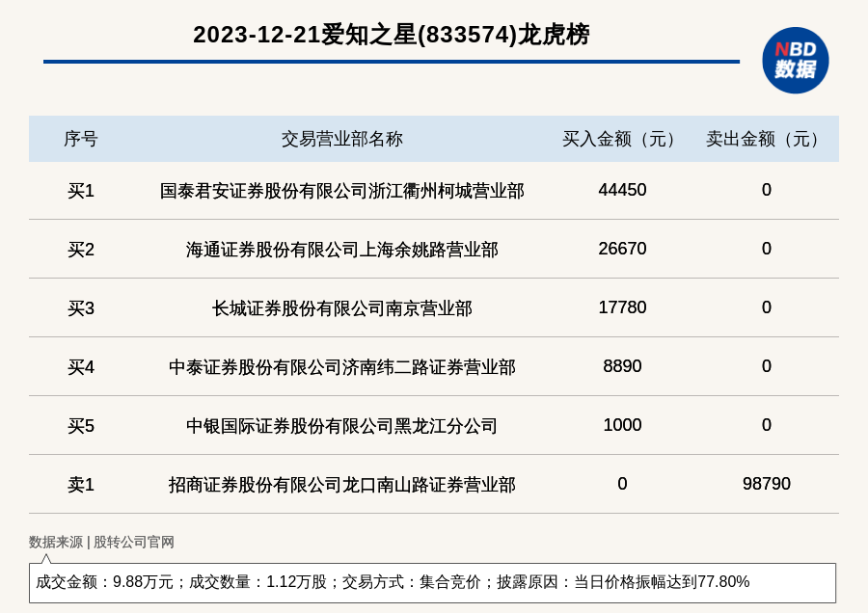Image resolution: width=868 pixels, height=613 pixels.
Task: Select 国泰君安证券股份有限公司浙江衢州柯城营业部
Action: [x=342, y=191]
